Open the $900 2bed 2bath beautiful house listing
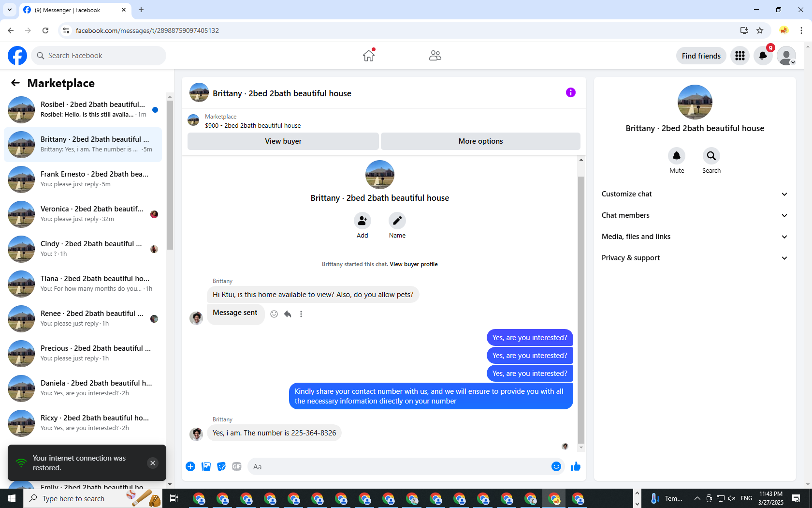 click(x=253, y=125)
